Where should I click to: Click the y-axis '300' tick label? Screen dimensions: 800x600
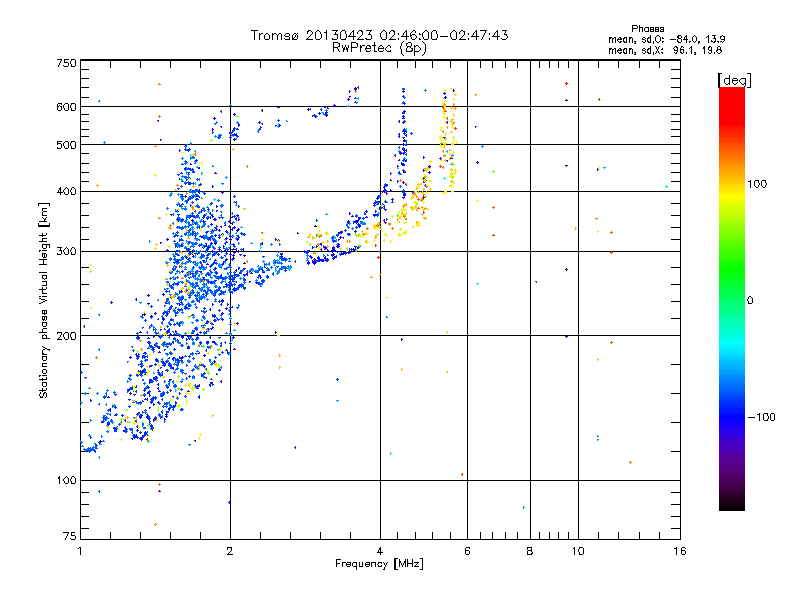click(66, 251)
